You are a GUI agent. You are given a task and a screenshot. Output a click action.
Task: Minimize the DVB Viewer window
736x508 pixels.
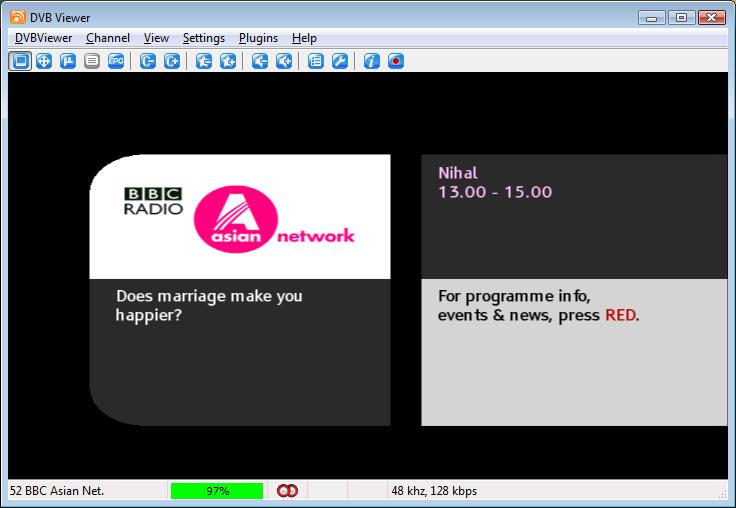tap(652, 18)
